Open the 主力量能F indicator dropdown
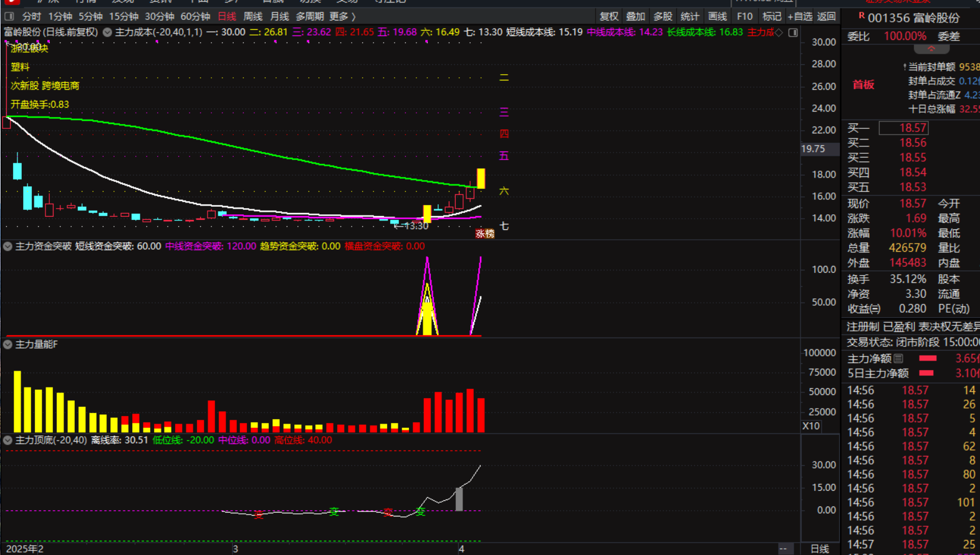 (x=7, y=344)
